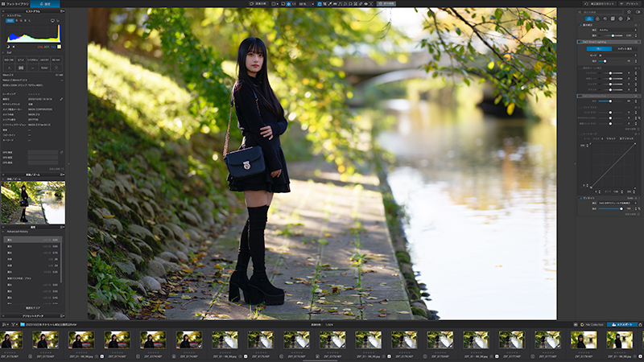Click the eye preview icon in top toolbar
This screenshot has height=362, width=644.
click(x=366, y=4)
